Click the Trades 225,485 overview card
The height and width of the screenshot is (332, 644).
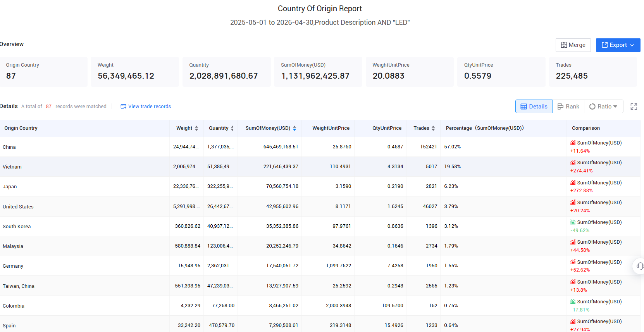pyautogui.click(x=593, y=72)
